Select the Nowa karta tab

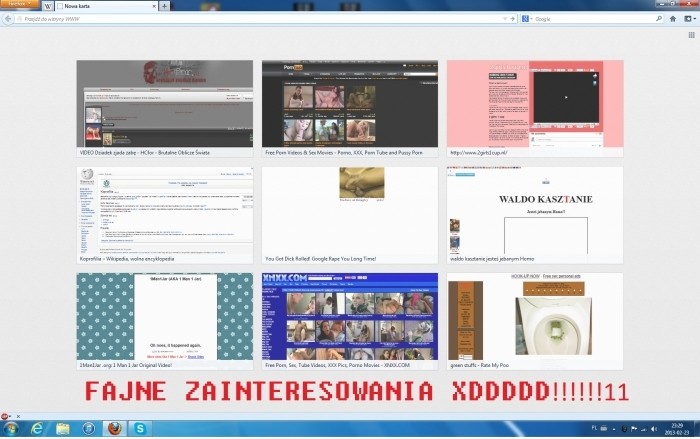point(105,6)
